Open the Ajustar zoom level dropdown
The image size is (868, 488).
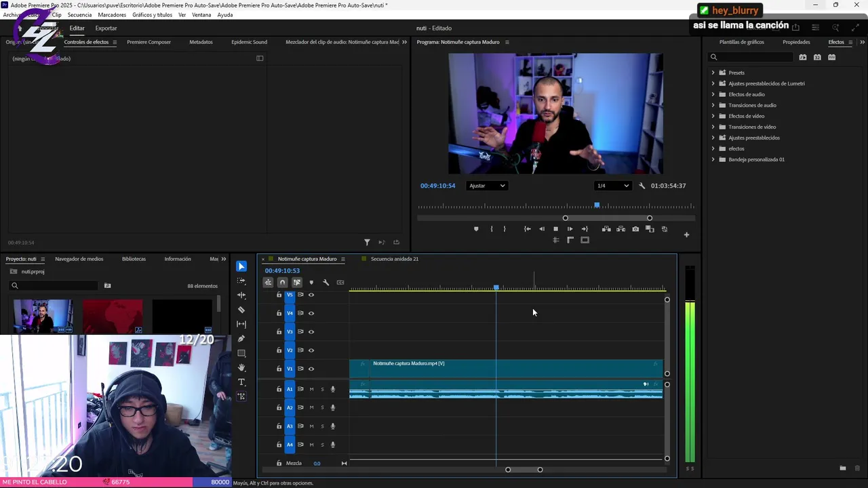coord(487,186)
